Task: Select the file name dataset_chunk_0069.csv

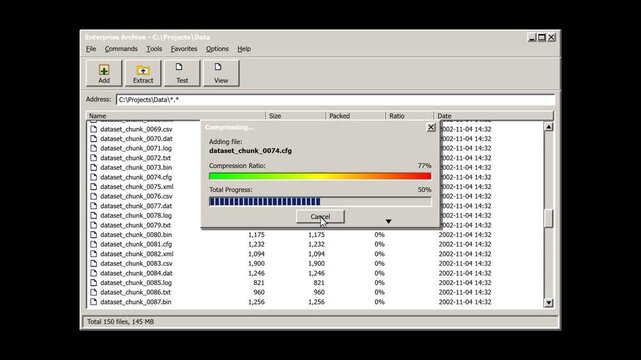Action: (136, 129)
